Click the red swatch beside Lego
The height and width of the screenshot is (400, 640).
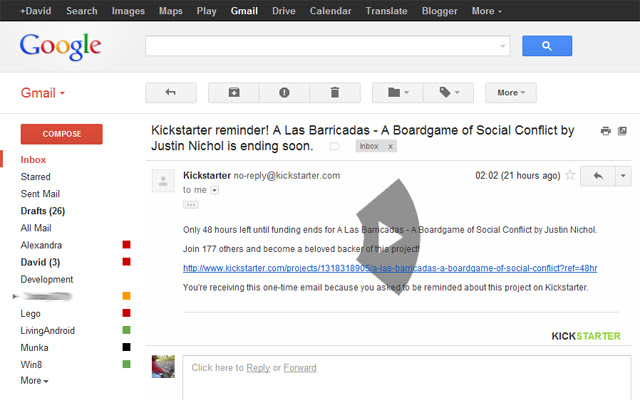pyautogui.click(x=127, y=313)
